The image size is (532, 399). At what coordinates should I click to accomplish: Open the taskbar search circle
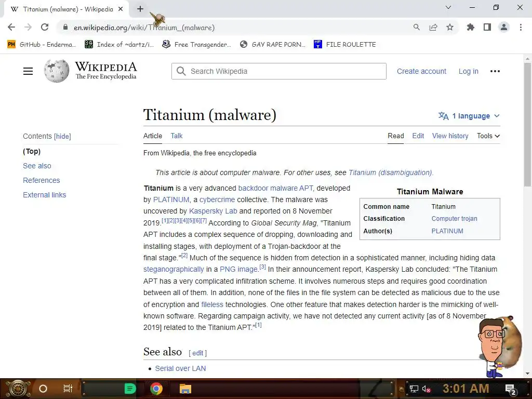click(x=43, y=389)
